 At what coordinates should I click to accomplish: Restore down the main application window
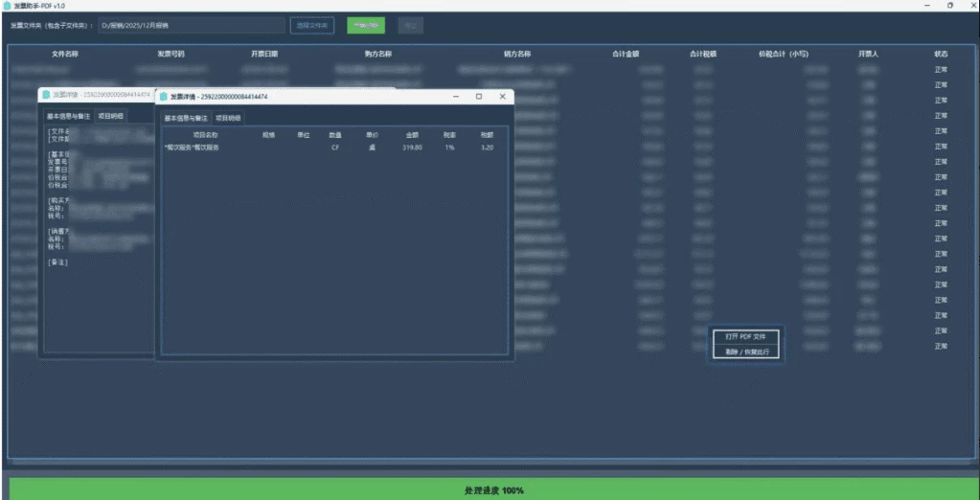point(948,6)
